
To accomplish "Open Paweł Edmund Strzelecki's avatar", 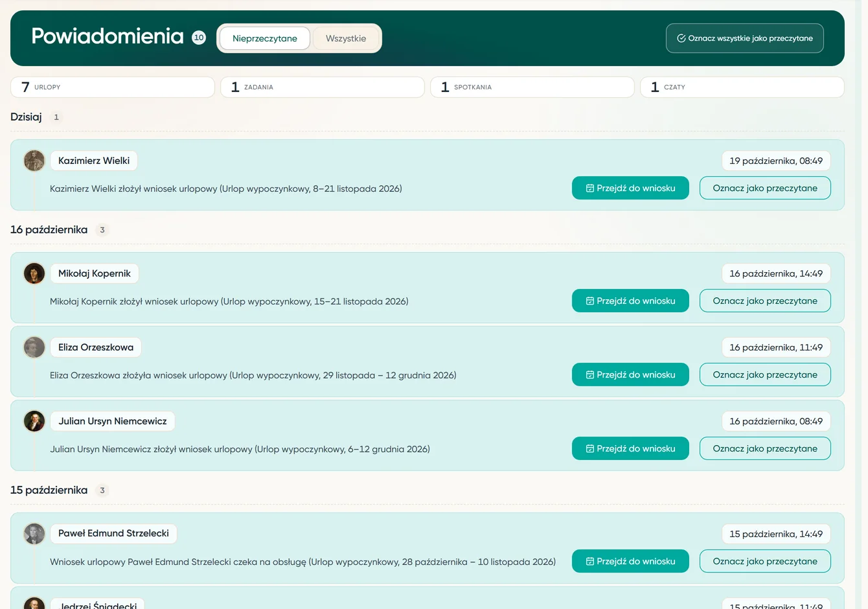I will pyautogui.click(x=34, y=534).
